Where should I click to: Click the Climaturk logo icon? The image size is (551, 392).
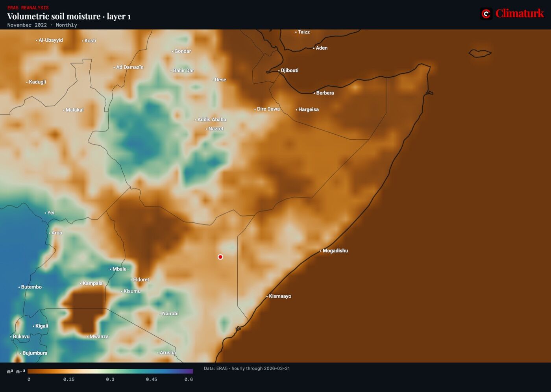[486, 14]
